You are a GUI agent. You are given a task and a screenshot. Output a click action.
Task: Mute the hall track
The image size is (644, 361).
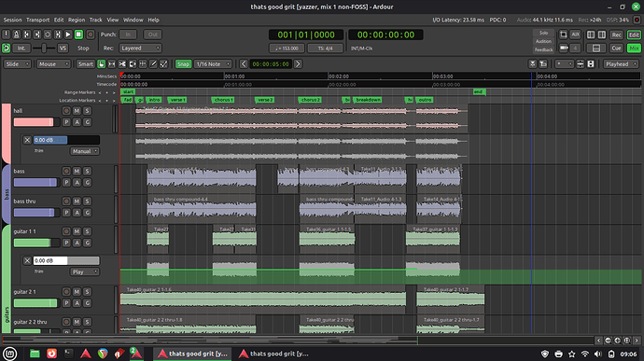(x=77, y=111)
